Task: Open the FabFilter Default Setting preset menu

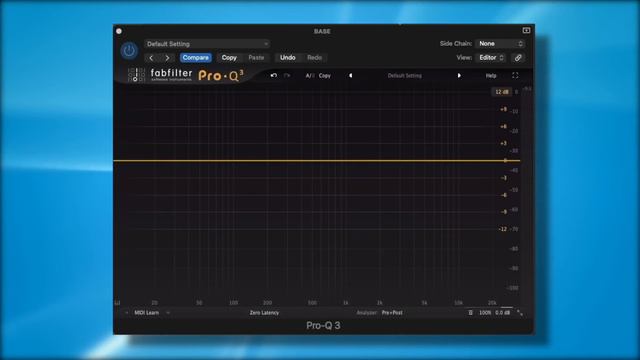Action: (404, 76)
